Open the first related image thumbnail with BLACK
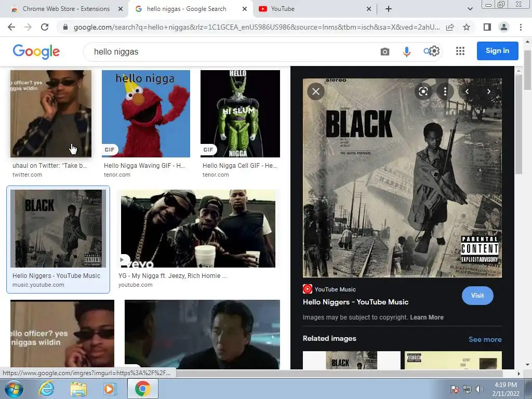Image resolution: width=532 pixels, height=399 pixels. pyautogui.click(x=352, y=361)
